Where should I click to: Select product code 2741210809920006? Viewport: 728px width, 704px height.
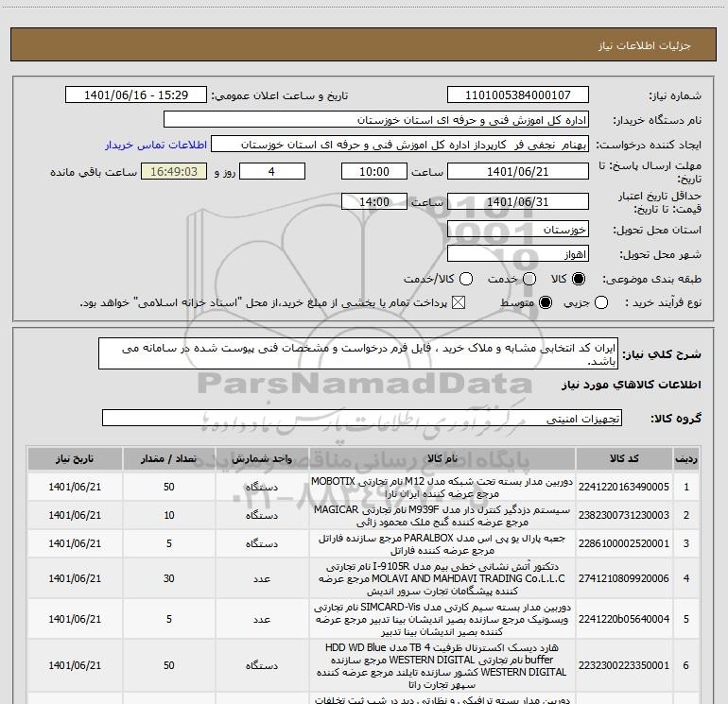(x=624, y=578)
